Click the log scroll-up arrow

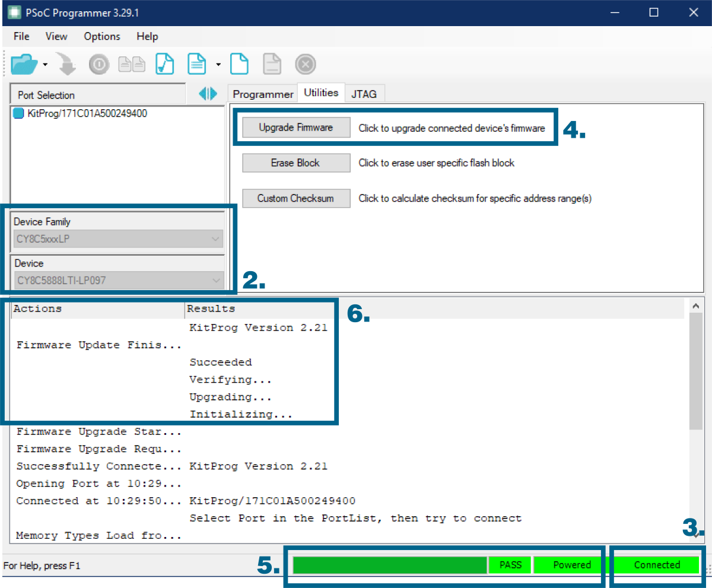[696, 306]
